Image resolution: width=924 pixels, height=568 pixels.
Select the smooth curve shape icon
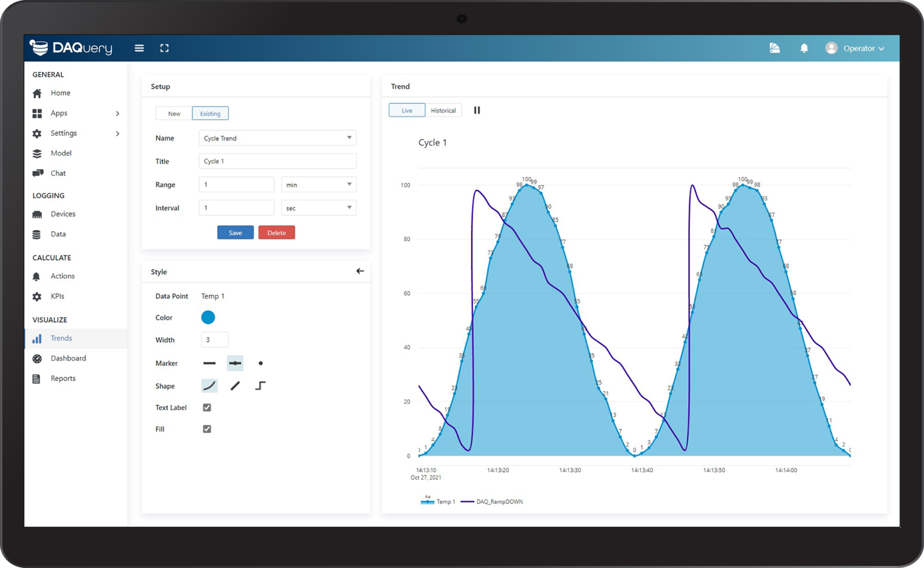[x=209, y=386]
